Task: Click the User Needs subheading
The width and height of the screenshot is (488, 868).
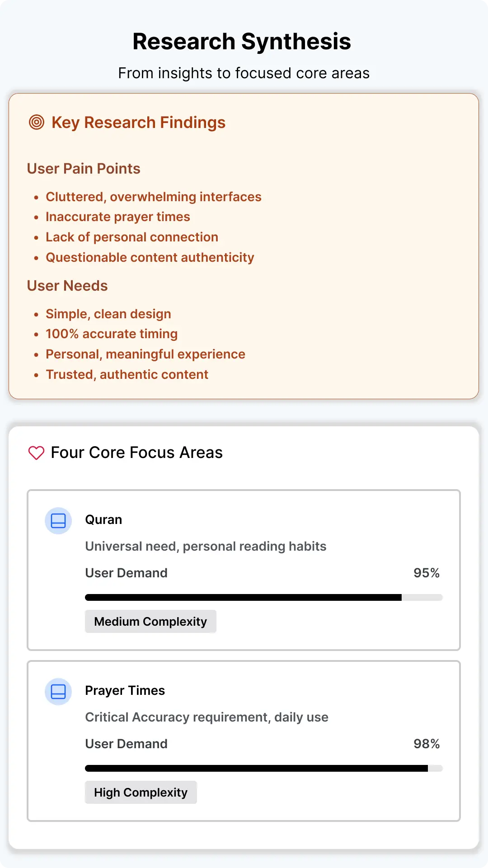Action: point(67,286)
